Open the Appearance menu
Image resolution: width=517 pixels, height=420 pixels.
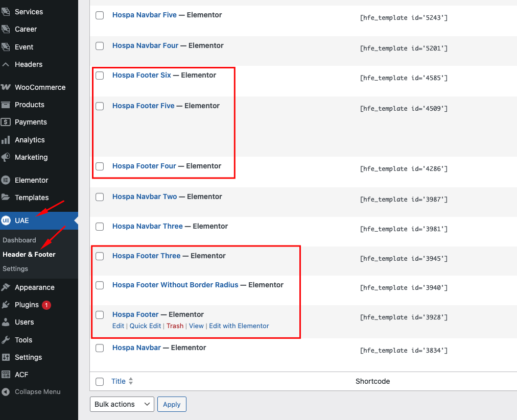35,287
